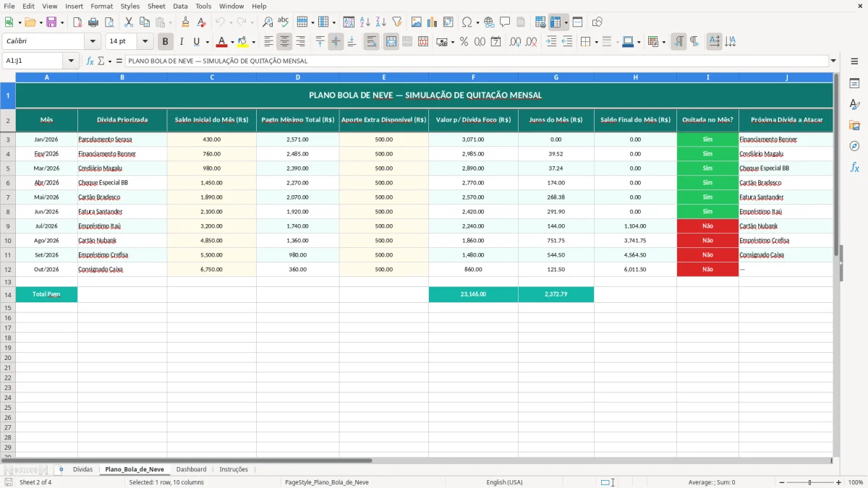This screenshot has width=868, height=488.
Task: Open Underline style dropdown arrow
Action: (x=207, y=42)
